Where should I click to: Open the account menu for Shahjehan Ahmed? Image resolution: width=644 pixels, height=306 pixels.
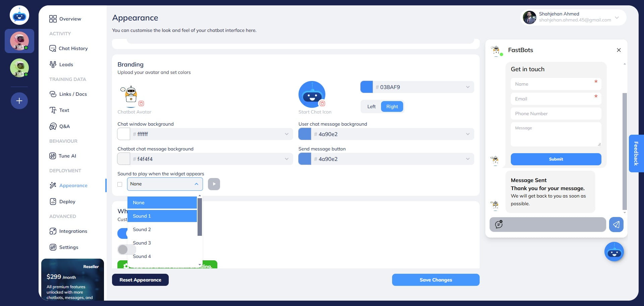(616, 17)
